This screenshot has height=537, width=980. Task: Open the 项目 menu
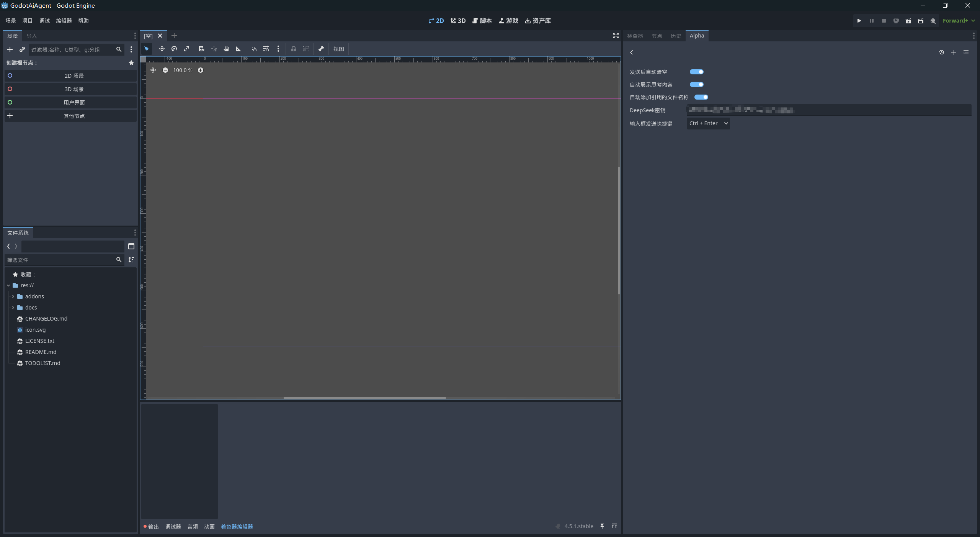tap(27, 21)
